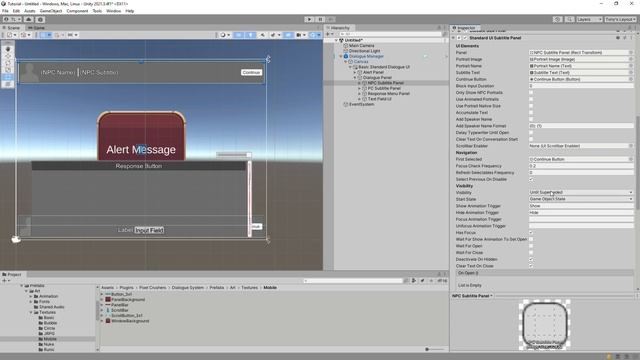Collapse the Dialogue Manager node in the Hierarchy

coord(341,56)
